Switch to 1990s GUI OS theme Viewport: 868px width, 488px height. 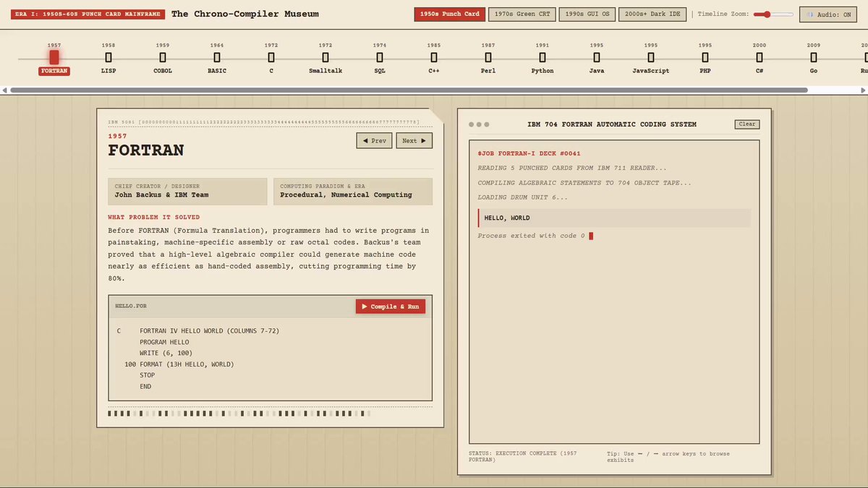click(x=587, y=14)
